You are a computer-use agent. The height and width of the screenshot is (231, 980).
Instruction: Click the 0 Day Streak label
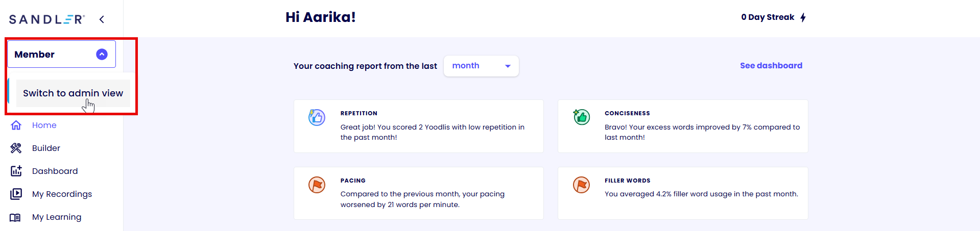[x=767, y=17]
